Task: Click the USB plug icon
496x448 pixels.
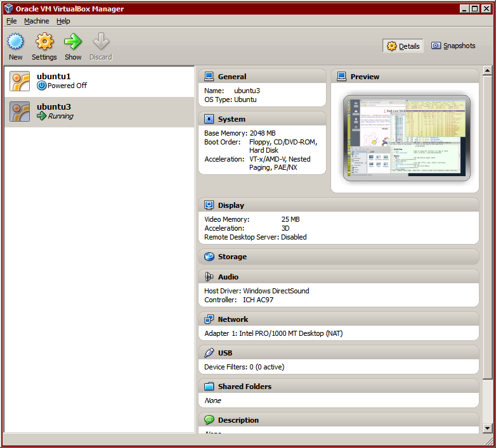Action: (209, 353)
